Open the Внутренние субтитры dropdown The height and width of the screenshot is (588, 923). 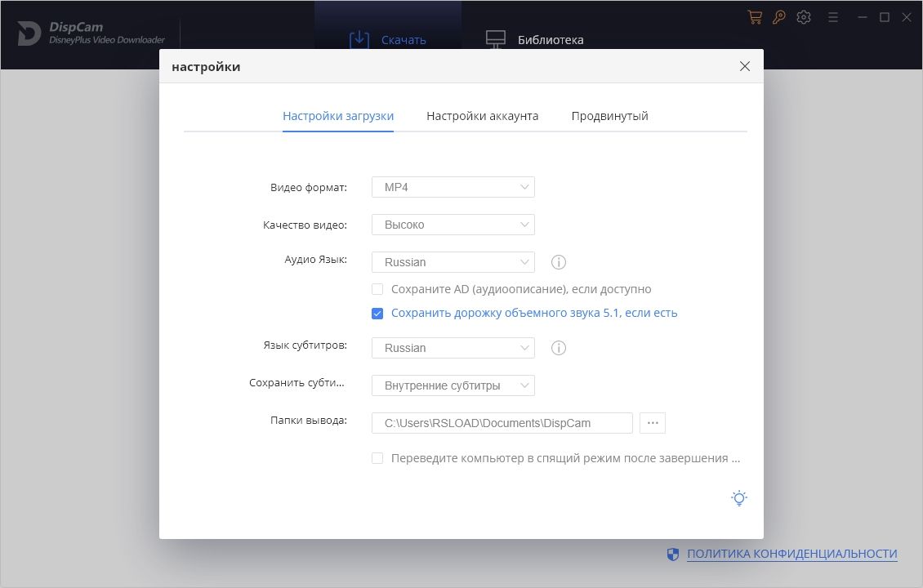tap(453, 385)
